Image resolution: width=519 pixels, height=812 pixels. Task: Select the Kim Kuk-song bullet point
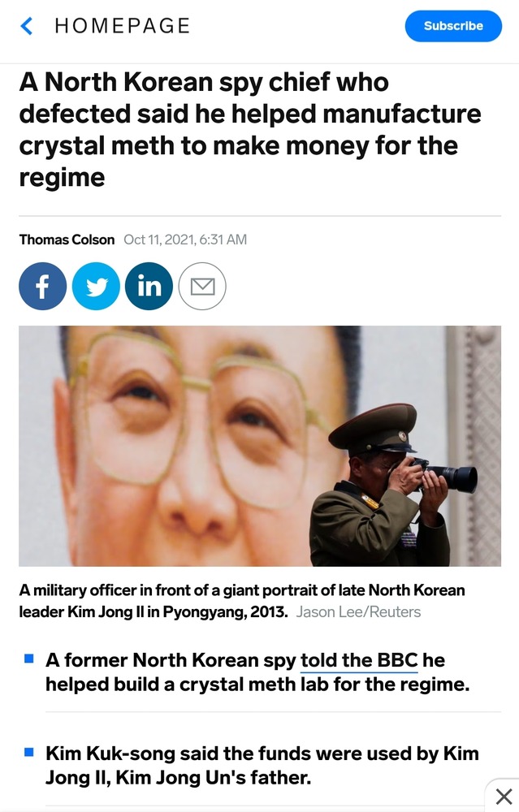[x=262, y=766]
